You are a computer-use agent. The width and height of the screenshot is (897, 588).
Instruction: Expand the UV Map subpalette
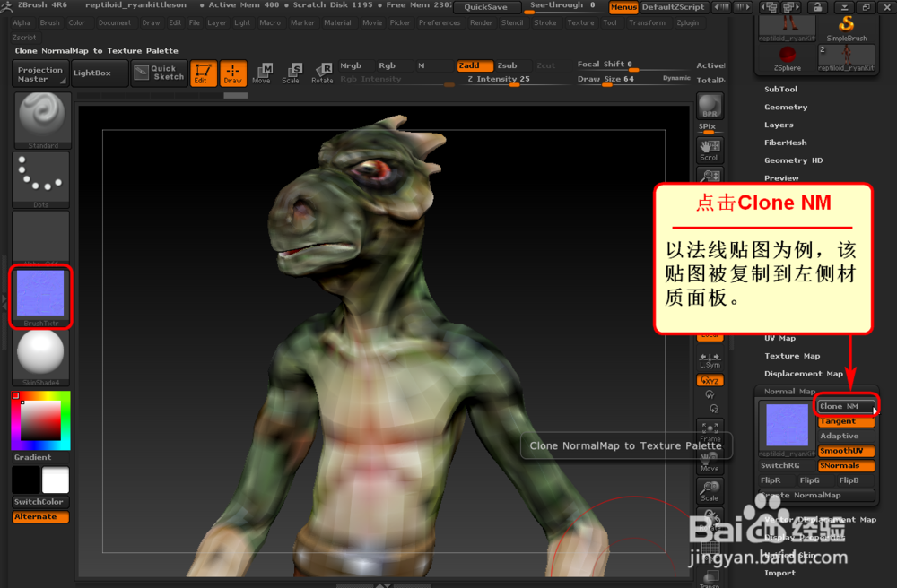779,338
